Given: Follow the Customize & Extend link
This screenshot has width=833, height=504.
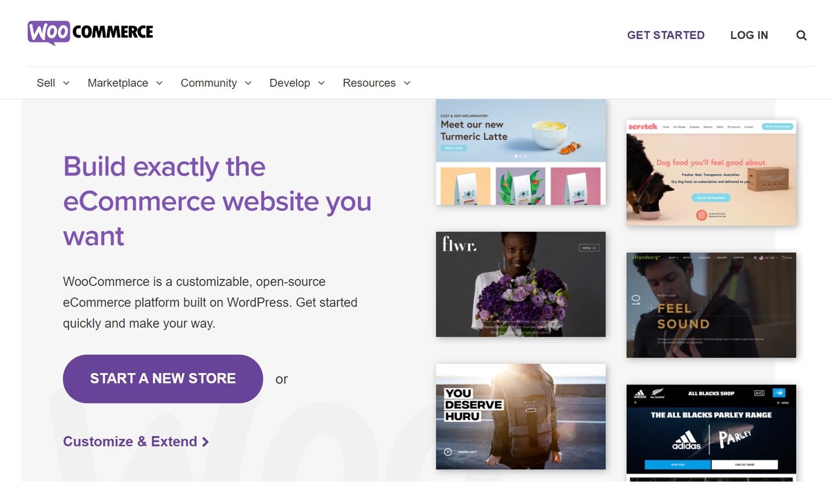Looking at the screenshot, I should pos(136,441).
